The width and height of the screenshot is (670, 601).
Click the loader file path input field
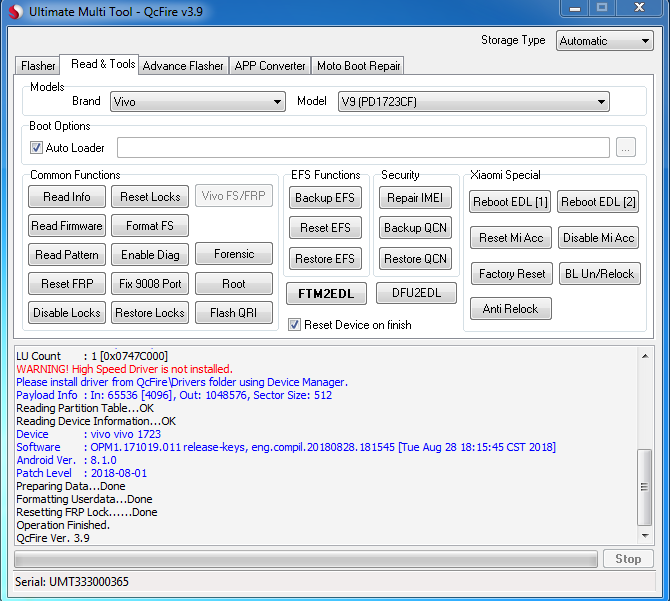(x=363, y=148)
